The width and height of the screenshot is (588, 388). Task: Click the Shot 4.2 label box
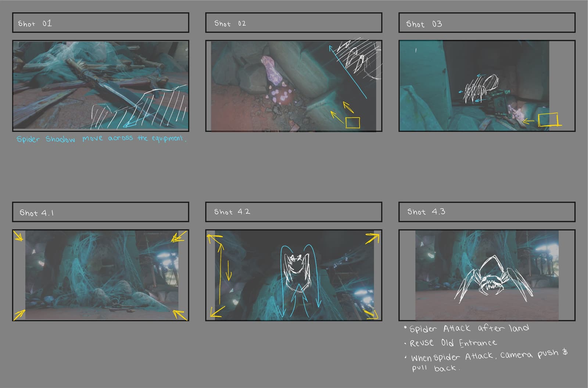point(294,212)
